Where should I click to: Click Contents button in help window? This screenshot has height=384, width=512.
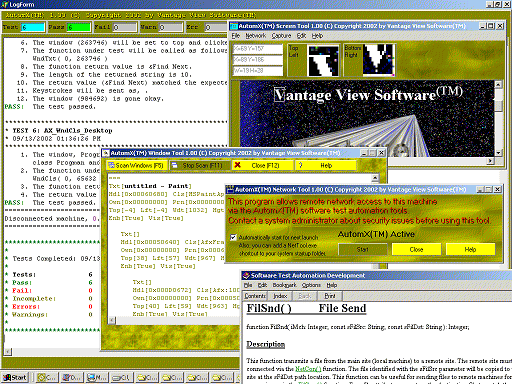[255, 296]
